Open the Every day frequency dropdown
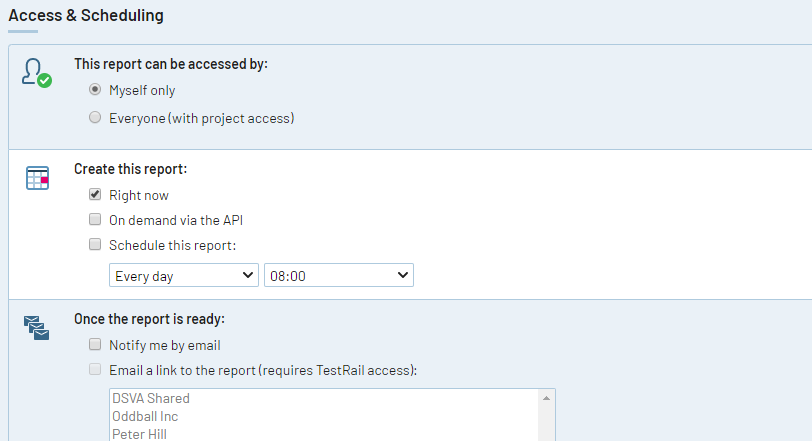 coord(183,275)
